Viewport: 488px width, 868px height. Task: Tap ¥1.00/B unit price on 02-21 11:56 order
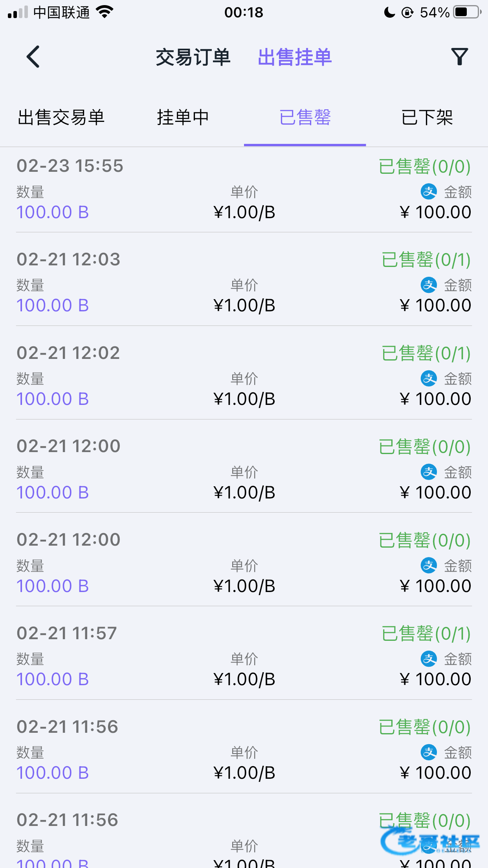pos(244,773)
